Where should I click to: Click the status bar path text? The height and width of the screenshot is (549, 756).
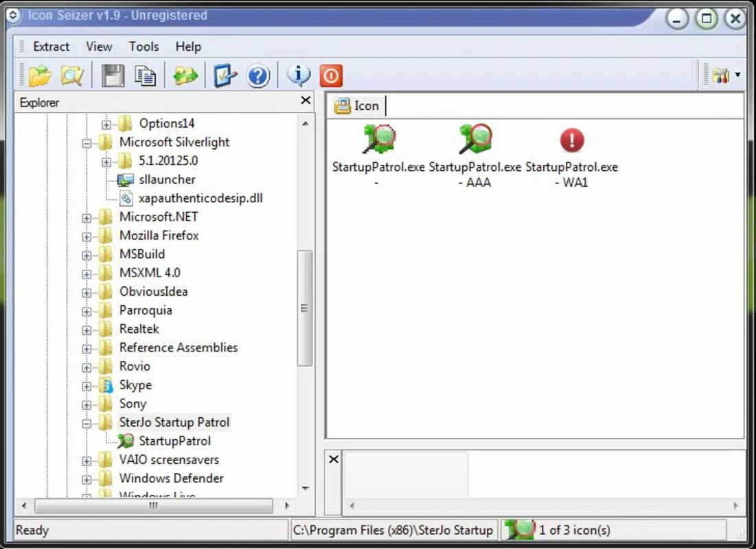coord(393,530)
